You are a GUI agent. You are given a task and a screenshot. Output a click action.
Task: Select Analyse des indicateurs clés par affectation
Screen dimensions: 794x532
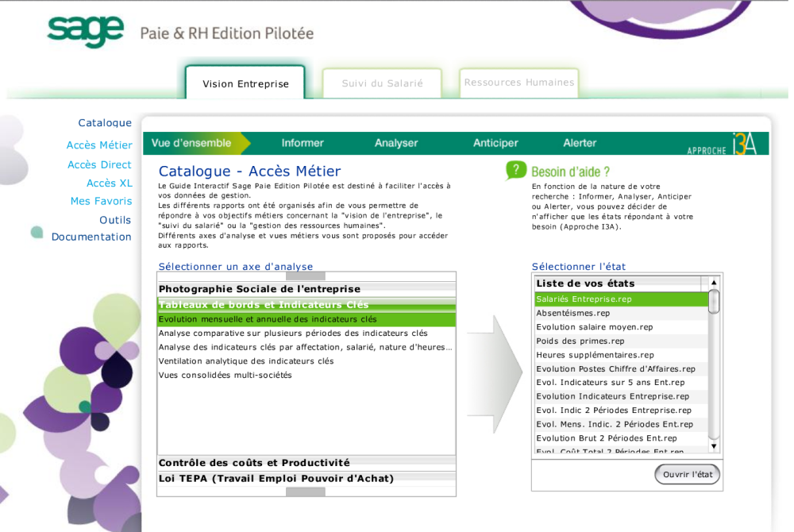306,347
